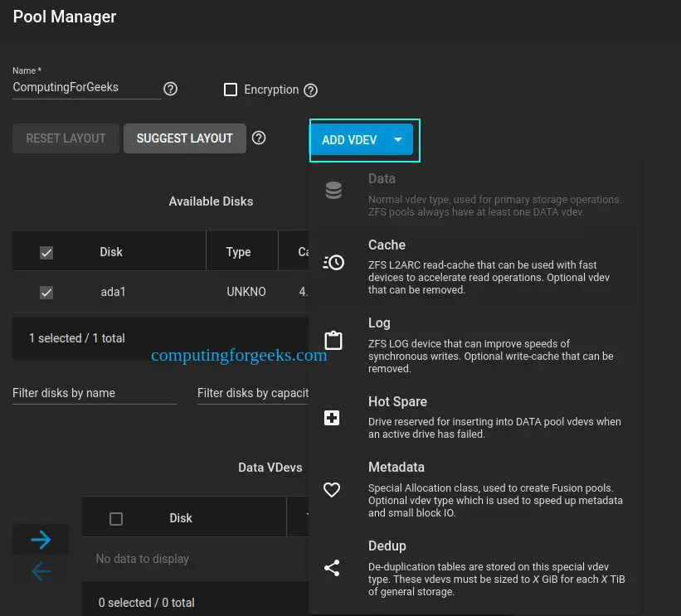Click the help icon next to Encryption
Viewport: 681px width, 616px height.
click(x=310, y=90)
